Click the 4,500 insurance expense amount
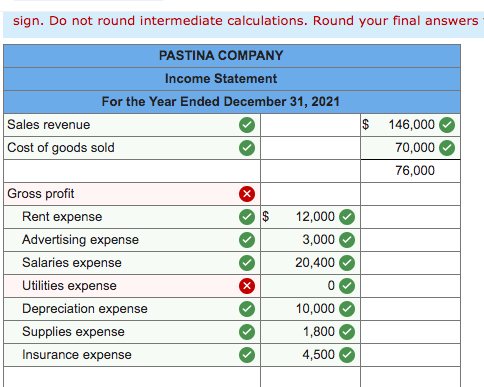The width and height of the screenshot is (484, 387). coord(319,355)
